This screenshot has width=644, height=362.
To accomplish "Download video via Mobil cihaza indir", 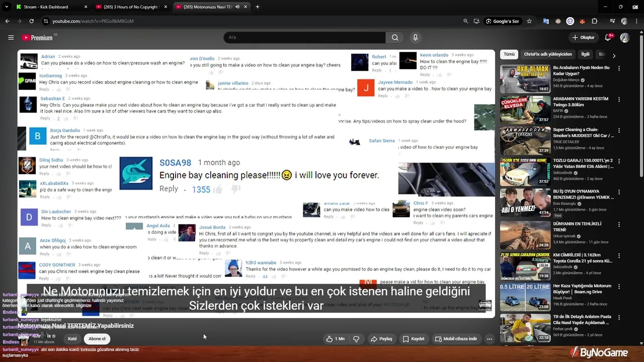I will (x=456, y=339).
